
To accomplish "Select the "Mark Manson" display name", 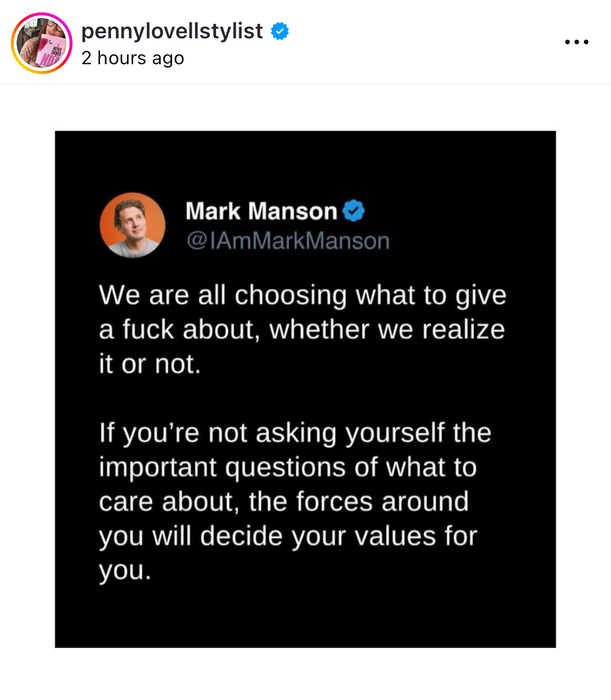I will click(261, 211).
